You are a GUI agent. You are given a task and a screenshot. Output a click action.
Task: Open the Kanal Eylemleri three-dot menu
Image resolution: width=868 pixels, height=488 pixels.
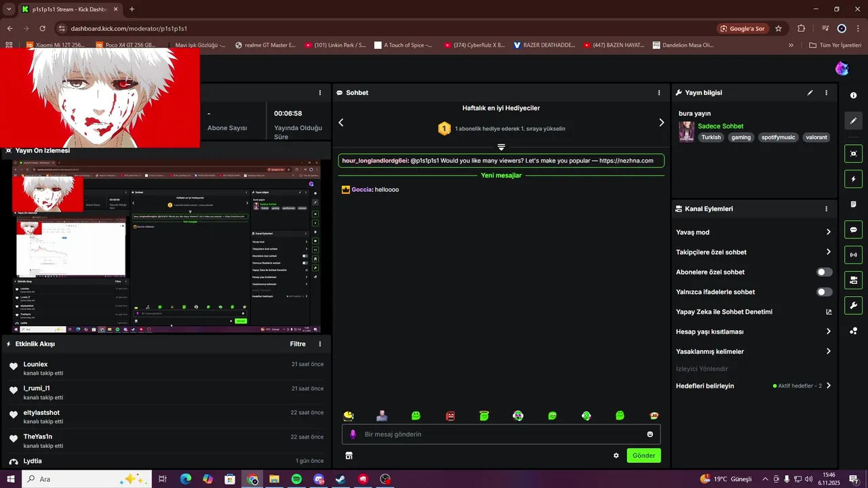pyautogui.click(x=826, y=209)
